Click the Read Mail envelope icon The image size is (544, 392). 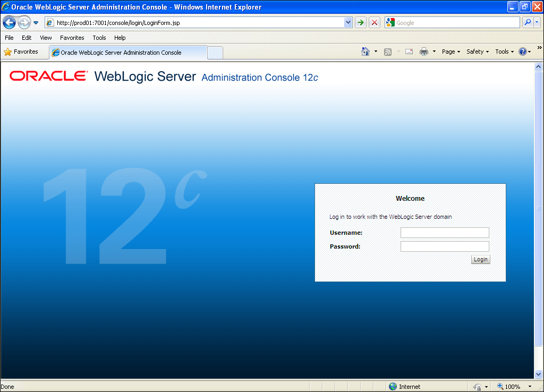pos(409,52)
